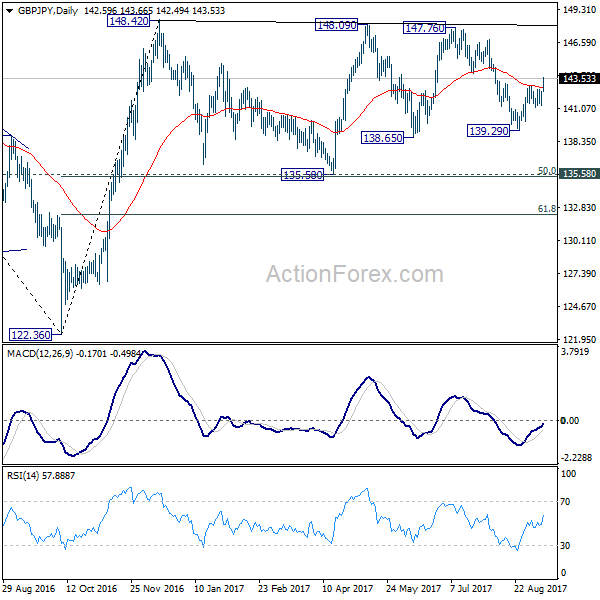Select the MACD axis value 3.7919
The width and height of the screenshot is (600, 600).
click(x=575, y=351)
